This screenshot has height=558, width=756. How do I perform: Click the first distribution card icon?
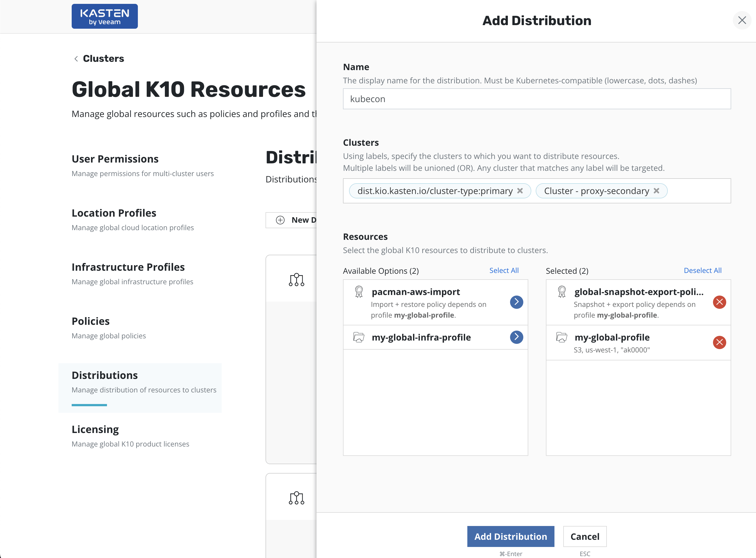coord(296,280)
